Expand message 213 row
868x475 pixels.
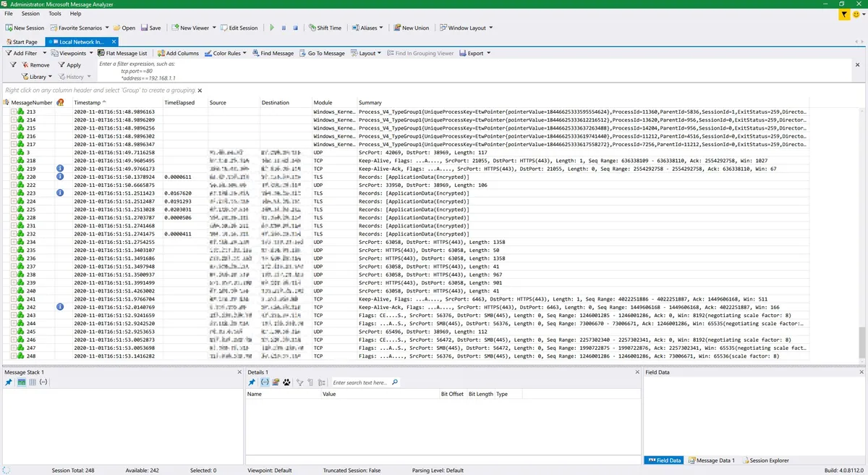(x=13, y=112)
